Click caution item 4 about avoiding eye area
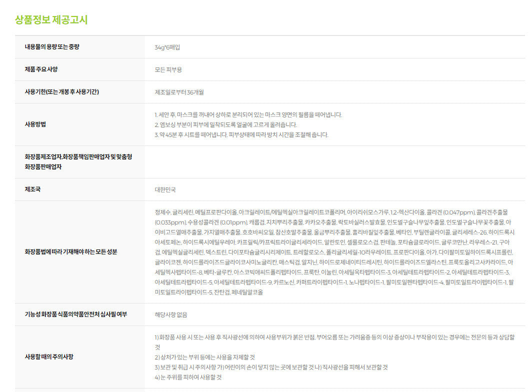Screen dimensions: 532x392 (188, 377)
